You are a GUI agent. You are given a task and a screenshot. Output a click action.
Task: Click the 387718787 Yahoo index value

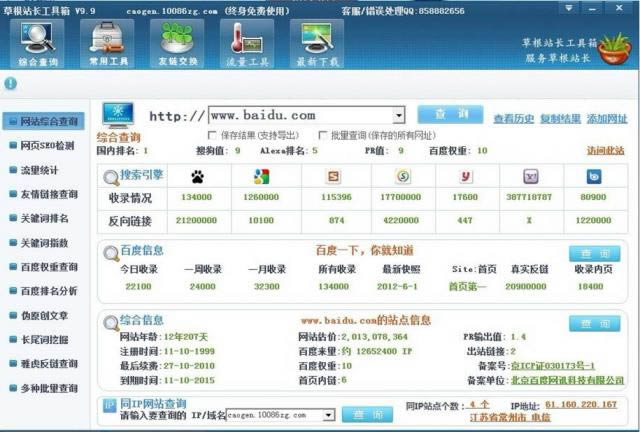(529, 197)
